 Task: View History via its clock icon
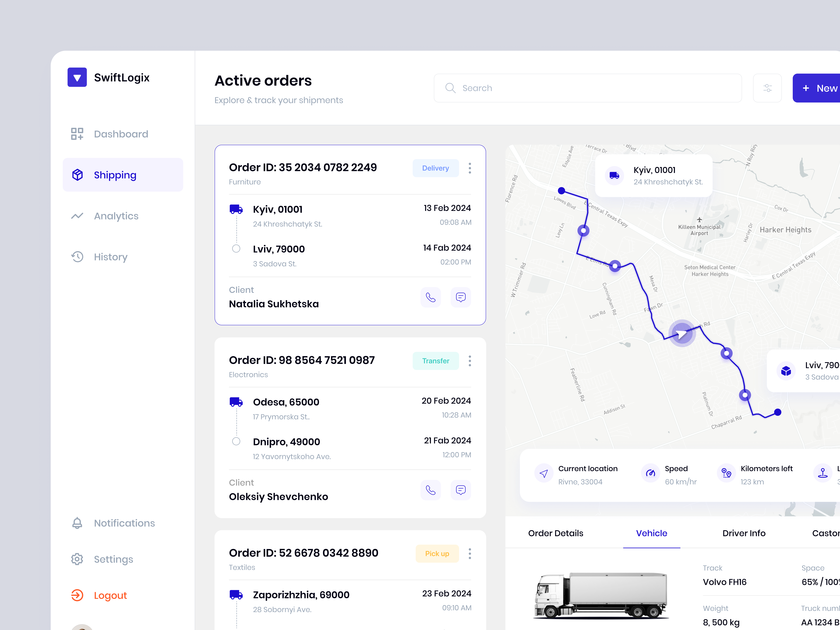[x=77, y=257]
